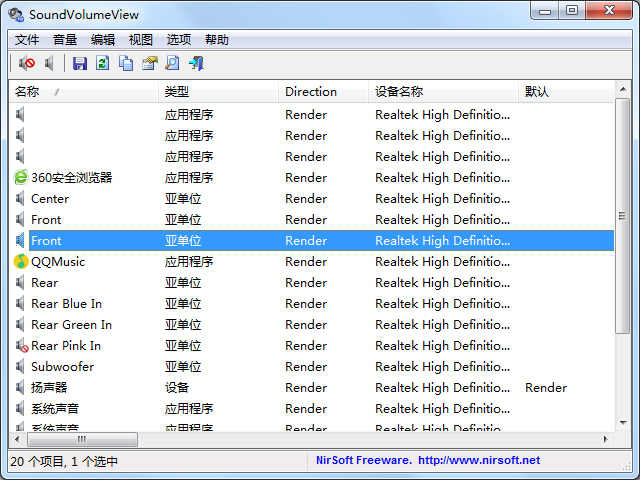This screenshot has height=480, width=640.
Task: Click the Exit toolbar icon
Action: coord(196,63)
